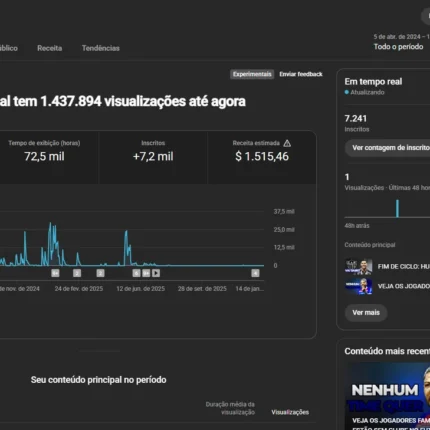Click the 1.437.894 visualizações headline

point(123,101)
